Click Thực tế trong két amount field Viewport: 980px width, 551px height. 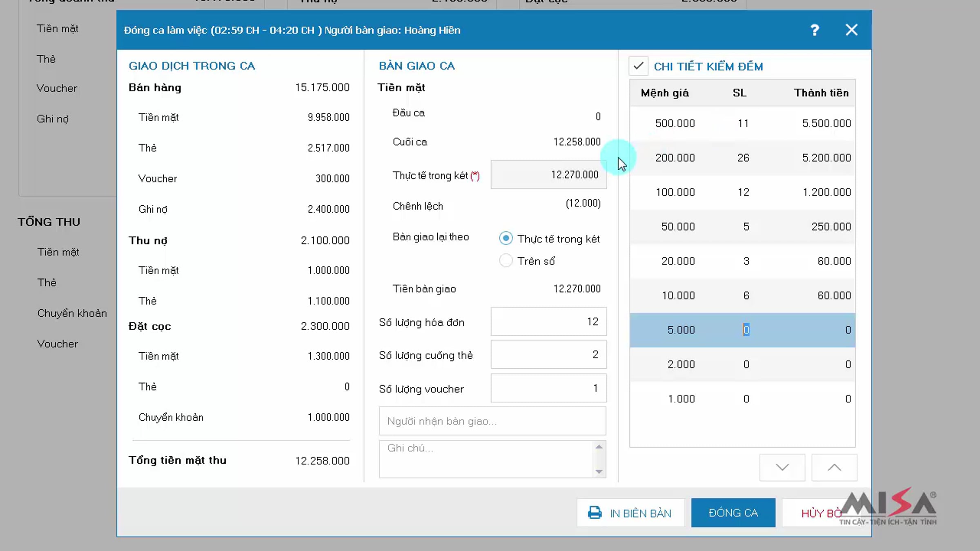tap(548, 175)
